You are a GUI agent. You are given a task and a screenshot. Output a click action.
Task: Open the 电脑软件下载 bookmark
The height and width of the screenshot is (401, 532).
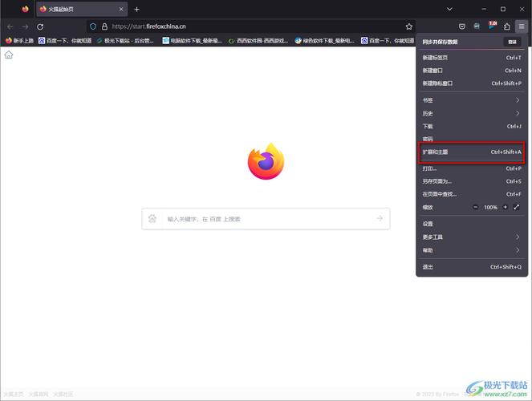pos(192,41)
